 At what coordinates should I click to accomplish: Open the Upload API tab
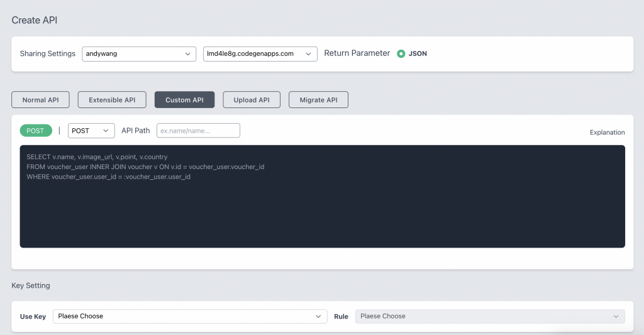point(252,100)
